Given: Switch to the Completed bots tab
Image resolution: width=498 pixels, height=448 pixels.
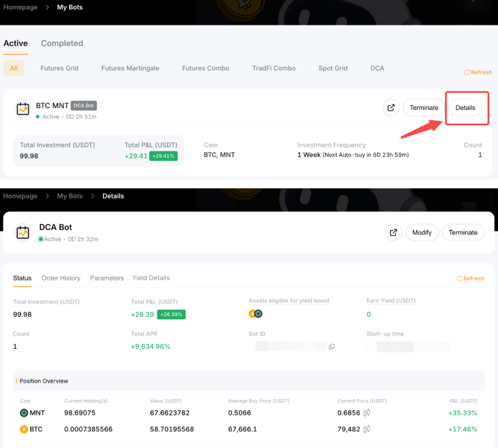Looking at the screenshot, I should coord(62,43).
